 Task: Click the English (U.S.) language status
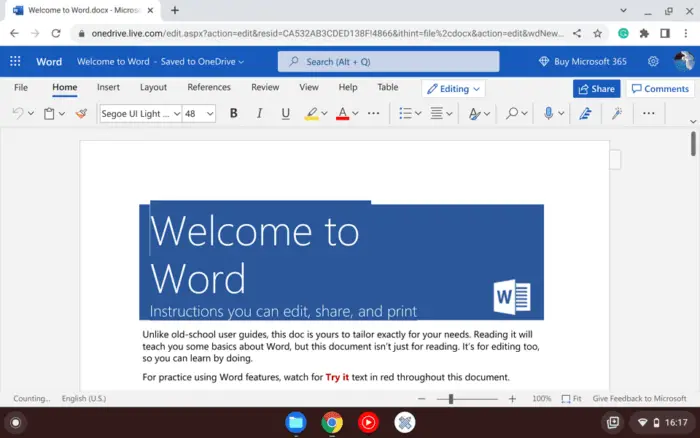[x=84, y=399]
